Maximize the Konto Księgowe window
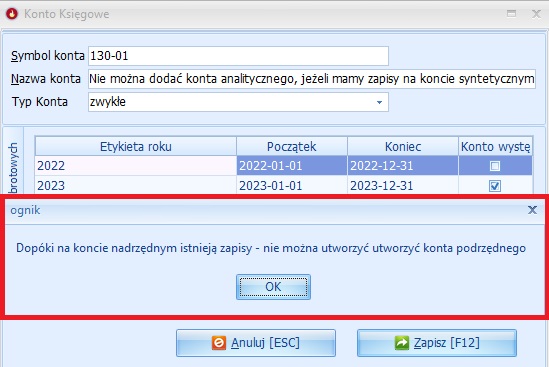The width and height of the screenshot is (549, 367). (512, 14)
